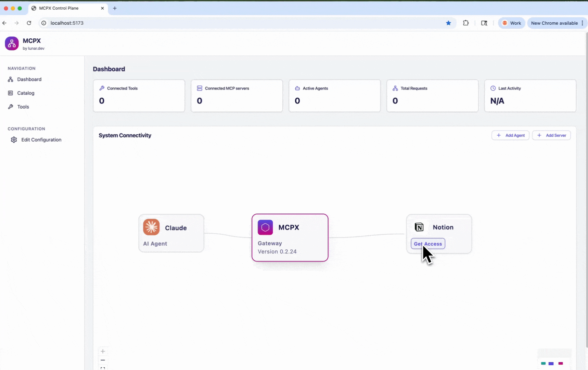
Task: Click the MCPX logo in the header
Action: [12, 43]
